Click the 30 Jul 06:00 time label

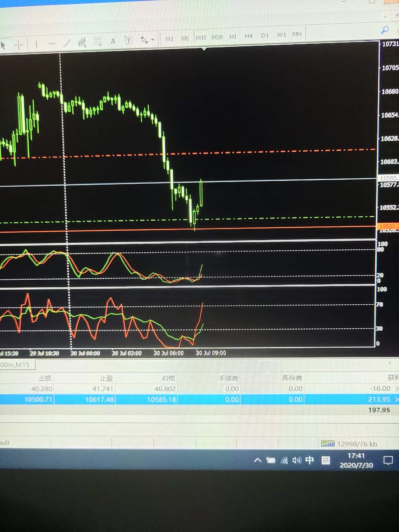point(168,353)
